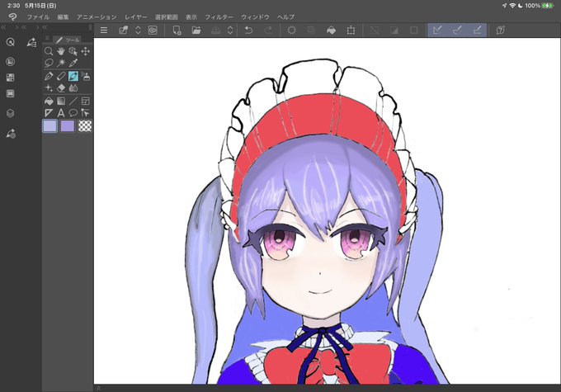Viewport: 561px width, 392px height.
Task: Select the Gradient tool
Action: tap(61, 101)
